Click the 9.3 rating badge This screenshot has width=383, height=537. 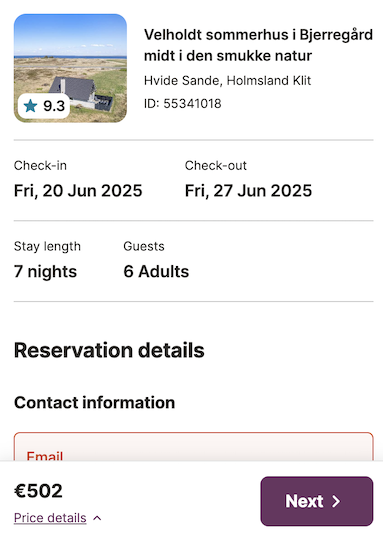pyautogui.click(x=44, y=106)
